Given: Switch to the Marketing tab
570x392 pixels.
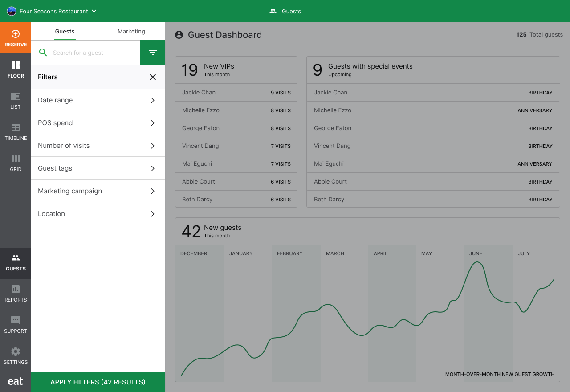Looking at the screenshot, I should (x=131, y=31).
